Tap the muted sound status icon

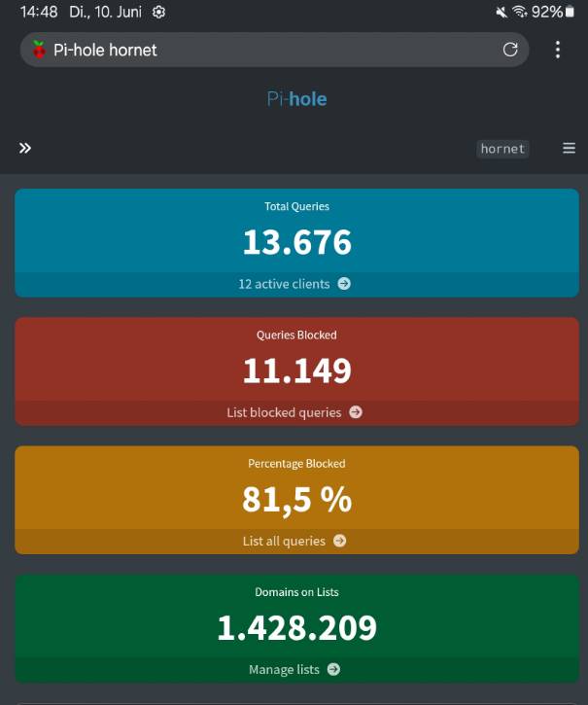[502, 12]
